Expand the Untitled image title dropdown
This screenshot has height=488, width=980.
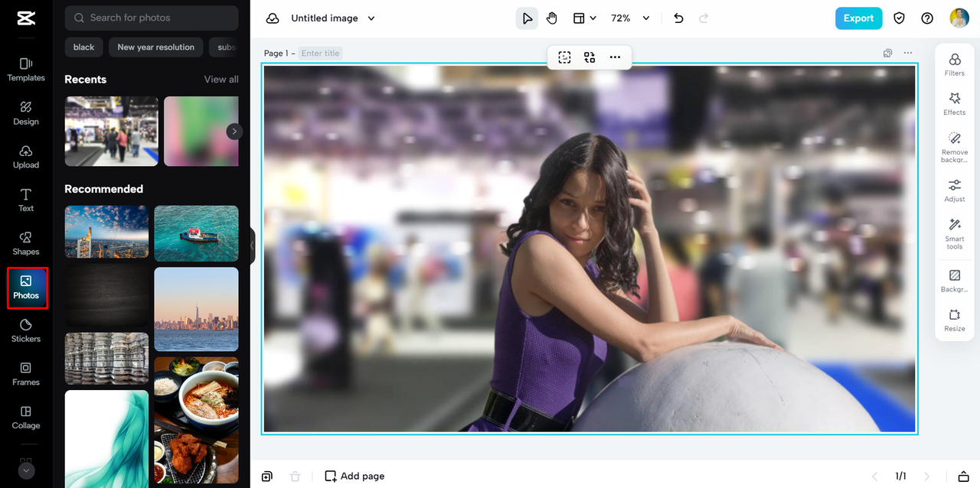tap(371, 18)
